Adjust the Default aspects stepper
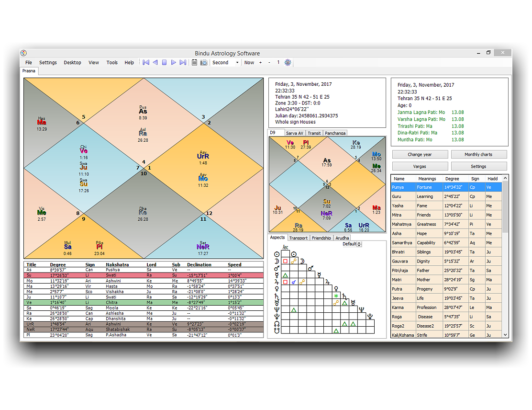The width and height of the screenshot is (532, 410). click(x=359, y=244)
